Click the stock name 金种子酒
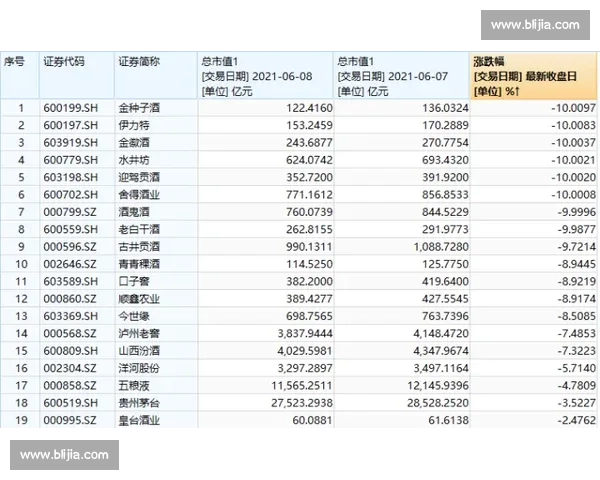 tap(139, 108)
